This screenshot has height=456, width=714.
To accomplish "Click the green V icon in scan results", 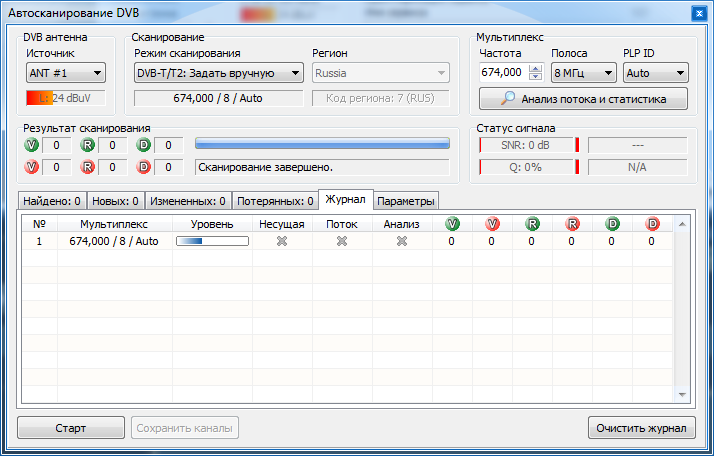I will coord(32,145).
